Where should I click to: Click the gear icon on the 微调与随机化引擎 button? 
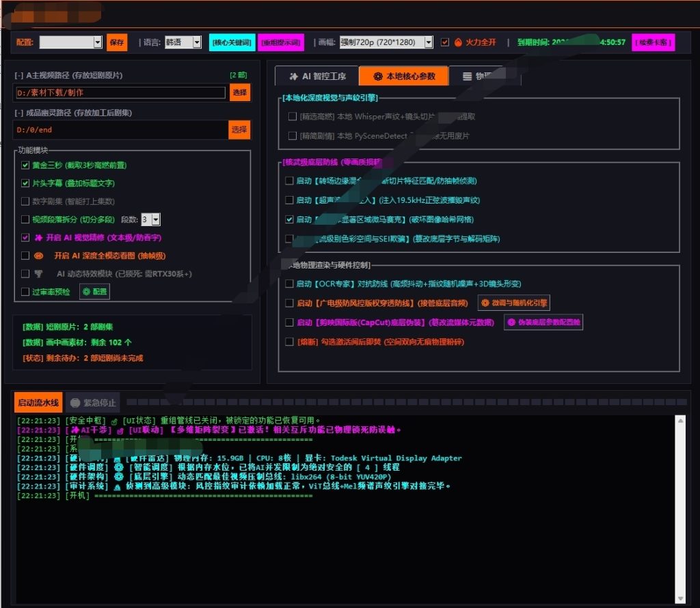click(485, 303)
